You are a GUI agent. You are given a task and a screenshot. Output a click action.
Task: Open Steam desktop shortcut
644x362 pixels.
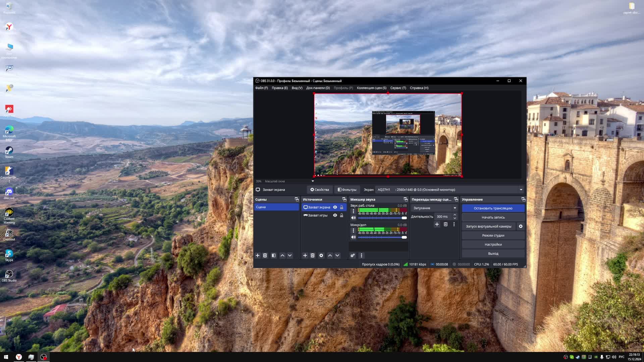click(x=9, y=153)
